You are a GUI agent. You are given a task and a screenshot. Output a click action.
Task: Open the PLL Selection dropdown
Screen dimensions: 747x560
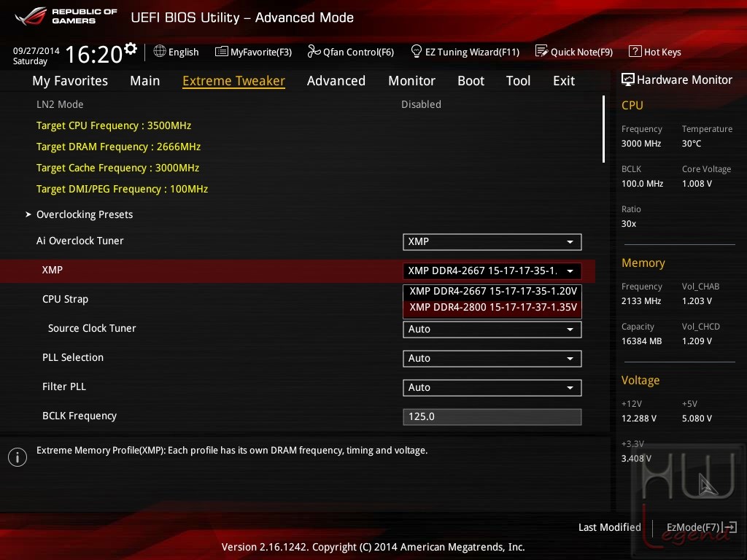pos(492,359)
